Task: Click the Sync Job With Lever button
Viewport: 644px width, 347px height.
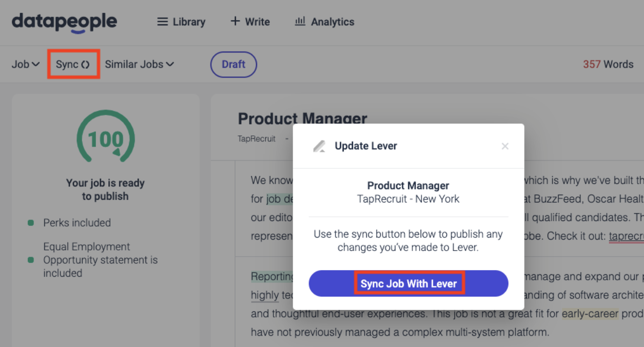Action: coord(408,283)
